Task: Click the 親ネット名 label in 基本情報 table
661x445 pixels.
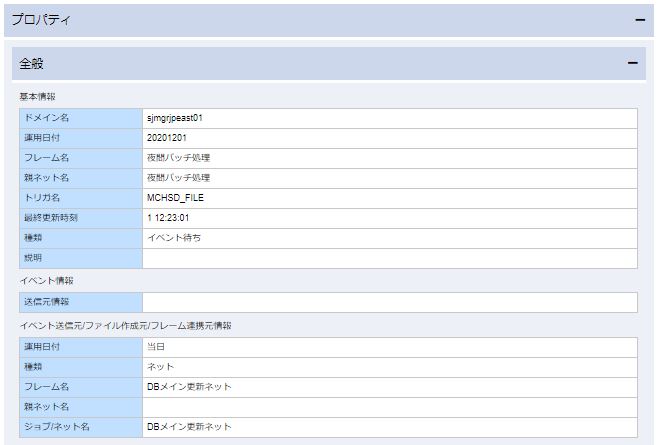Action: (x=81, y=178)
